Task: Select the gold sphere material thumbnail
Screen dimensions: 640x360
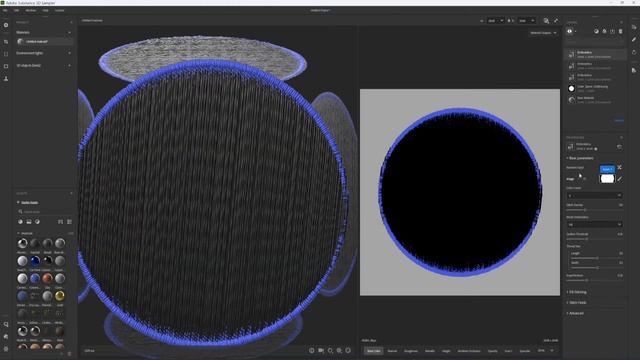Action: point(60,296)
